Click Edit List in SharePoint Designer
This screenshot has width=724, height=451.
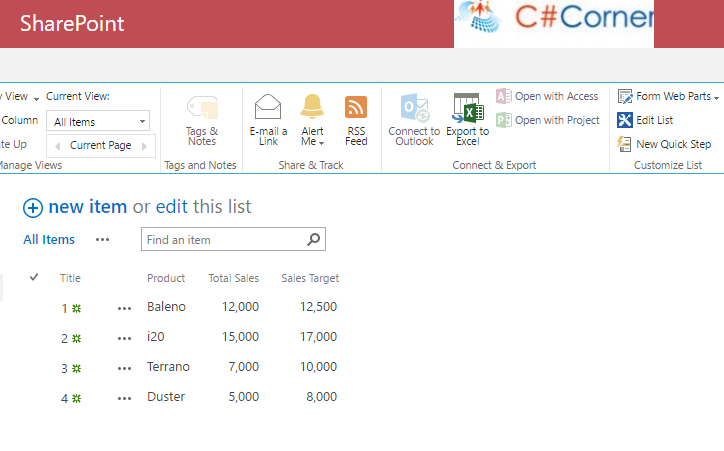645,120
